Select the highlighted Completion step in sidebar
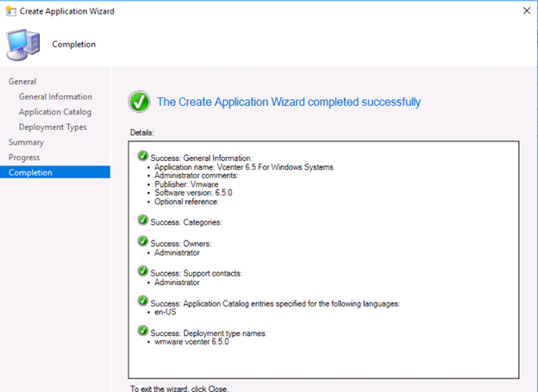Viewport: 538px width, 392px height. (55, 172)
